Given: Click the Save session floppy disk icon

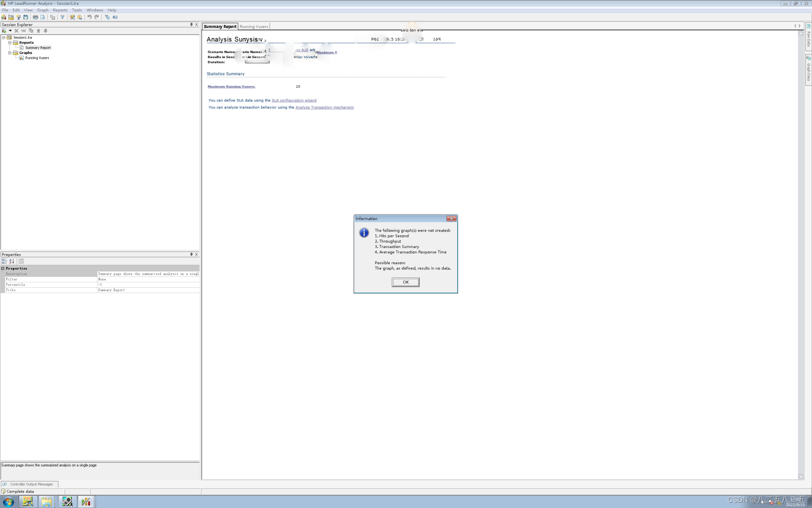Looking at the screenshot, I should [26, 17].
